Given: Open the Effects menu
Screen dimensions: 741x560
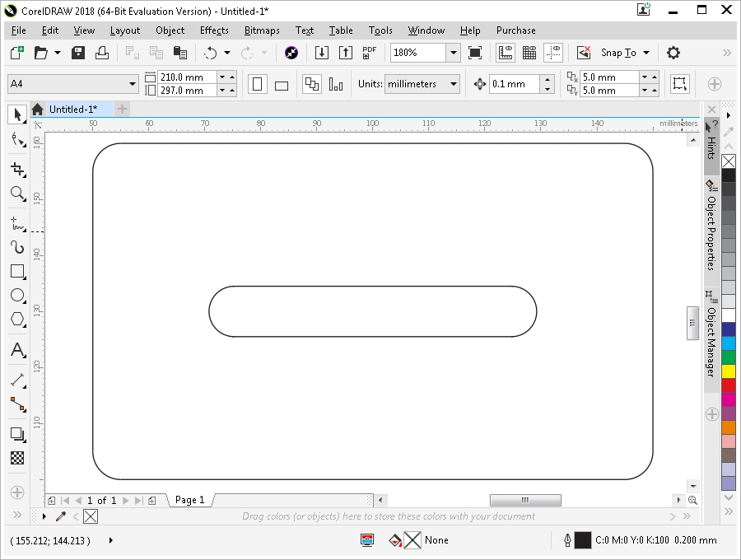Looking at the screenshot, I should click(x=214, y=30).
